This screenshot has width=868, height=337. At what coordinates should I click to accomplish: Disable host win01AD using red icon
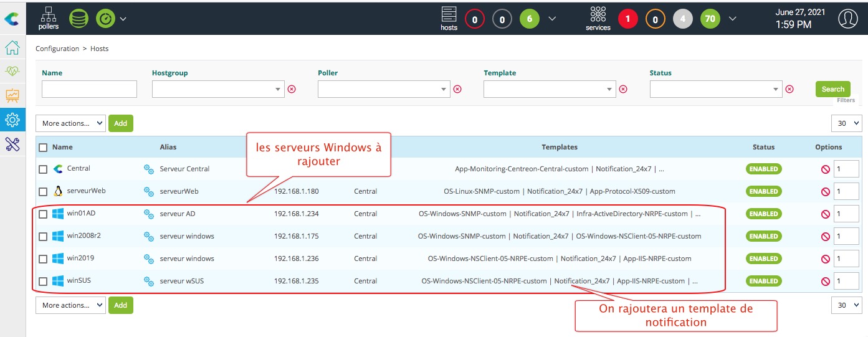pyautogui.click(x=826, y=214)
